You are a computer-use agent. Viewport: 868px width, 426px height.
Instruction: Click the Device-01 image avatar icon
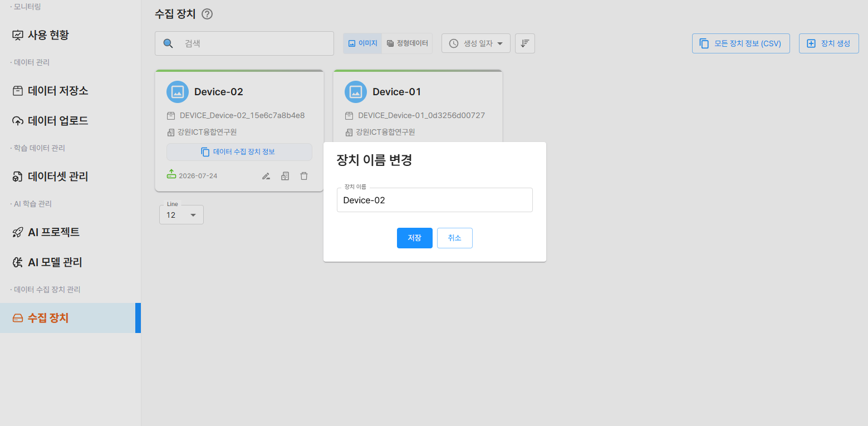pos(356,92)
